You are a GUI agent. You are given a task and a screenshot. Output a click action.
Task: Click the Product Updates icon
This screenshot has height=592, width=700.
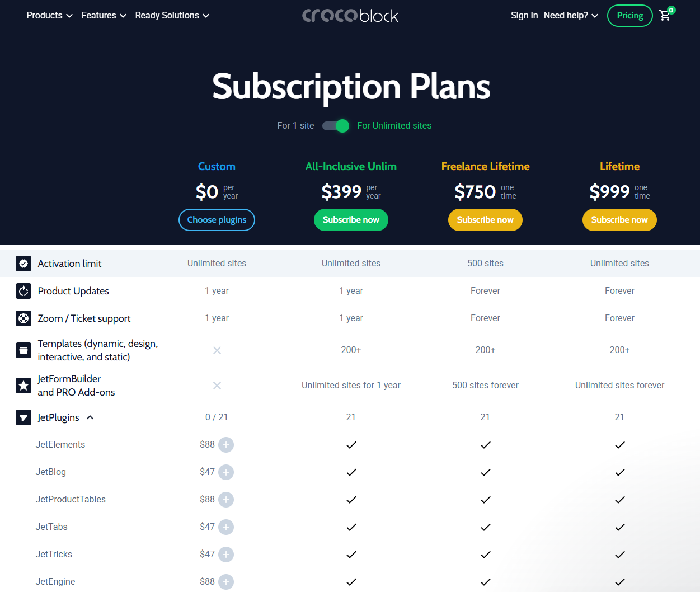24,291
